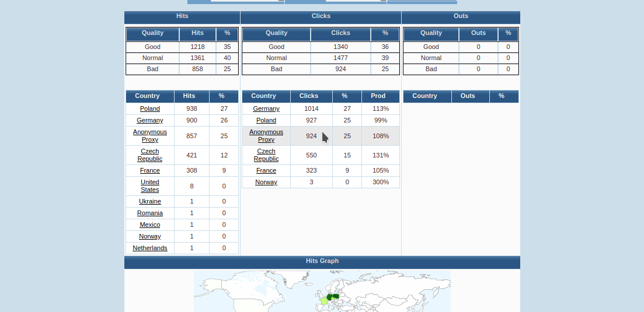This screenshot has width=644, height=312.
Task: Open Anonymous Proxy link in Clicks country table
Action: click(x=266, y=136)
